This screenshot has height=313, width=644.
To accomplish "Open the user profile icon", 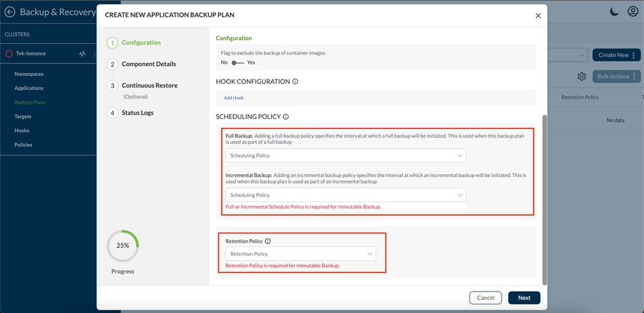I will click(x=633, y=11).
